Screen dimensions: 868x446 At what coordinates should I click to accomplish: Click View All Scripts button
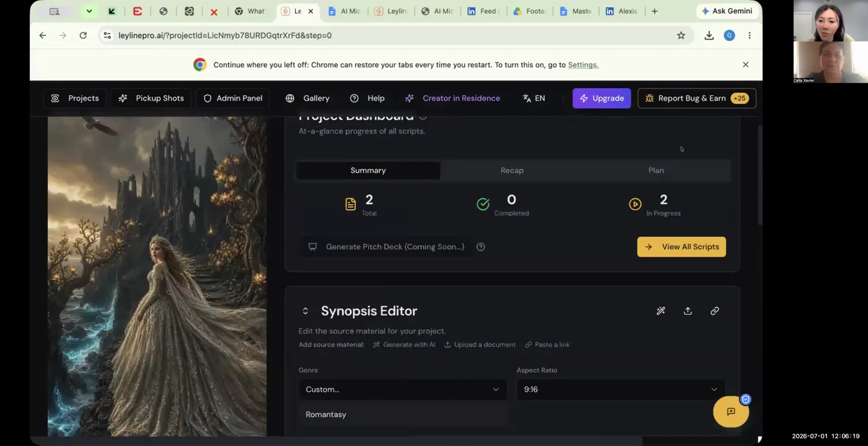[x=681, y=247]
